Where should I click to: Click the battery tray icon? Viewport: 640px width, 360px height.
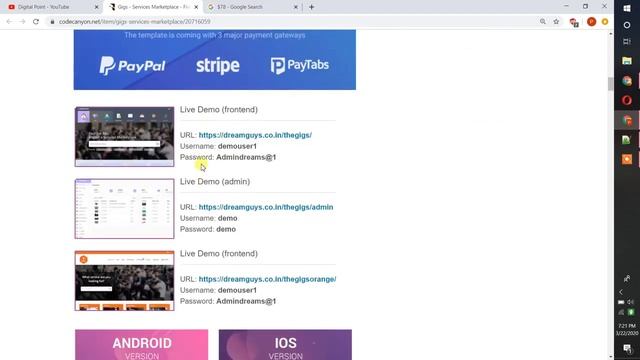tap(621, 302)
